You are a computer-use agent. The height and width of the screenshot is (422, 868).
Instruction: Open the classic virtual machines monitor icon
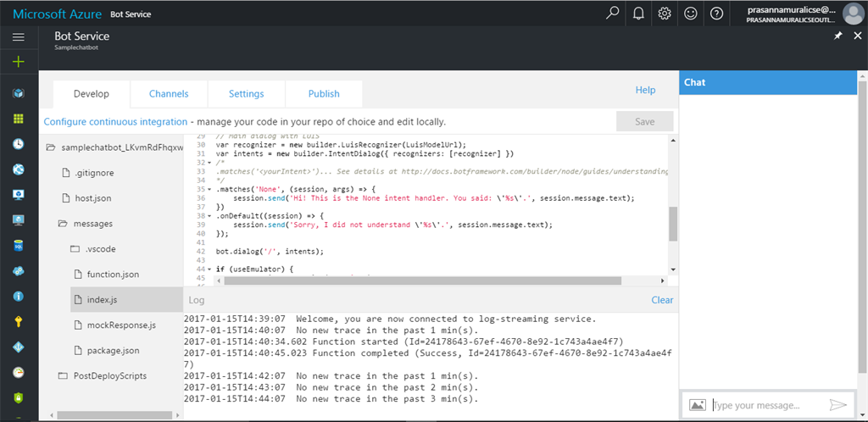pos(19,219)
